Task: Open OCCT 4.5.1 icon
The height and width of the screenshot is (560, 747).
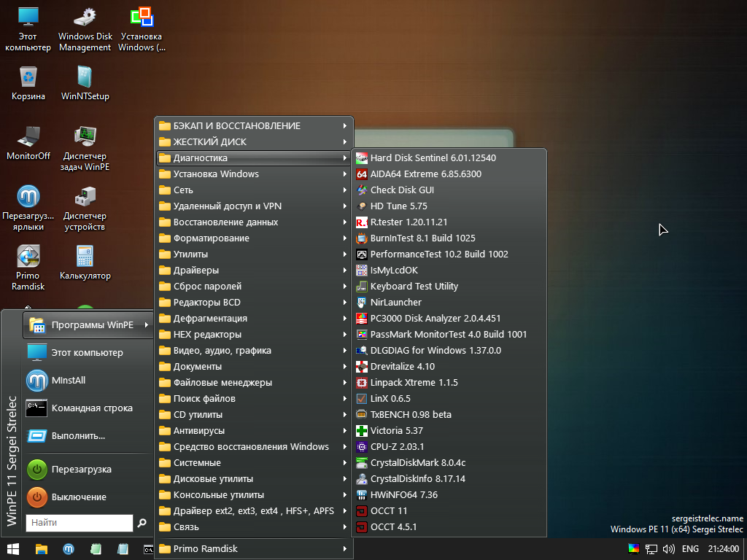Action: point(362,526)
